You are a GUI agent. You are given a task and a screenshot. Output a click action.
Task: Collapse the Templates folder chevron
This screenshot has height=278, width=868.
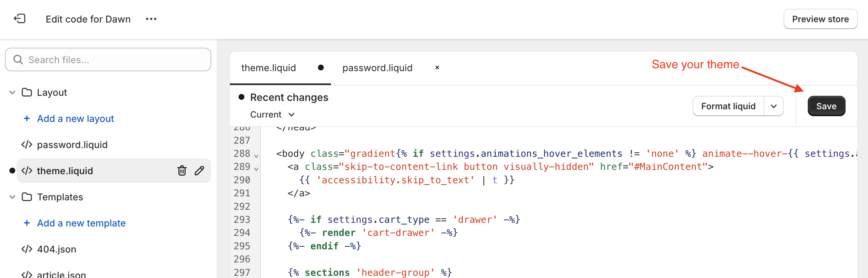pyautogui.click(x=12, y=197)
